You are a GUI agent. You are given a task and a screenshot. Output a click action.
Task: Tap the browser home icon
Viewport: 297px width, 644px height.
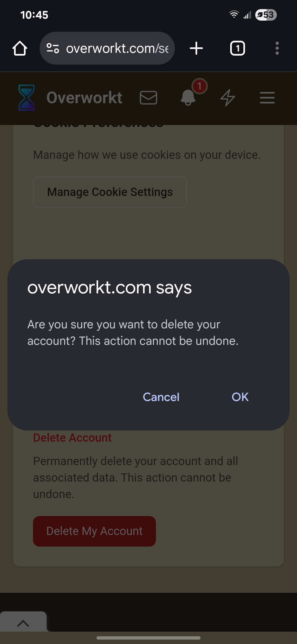coord(20,48)
